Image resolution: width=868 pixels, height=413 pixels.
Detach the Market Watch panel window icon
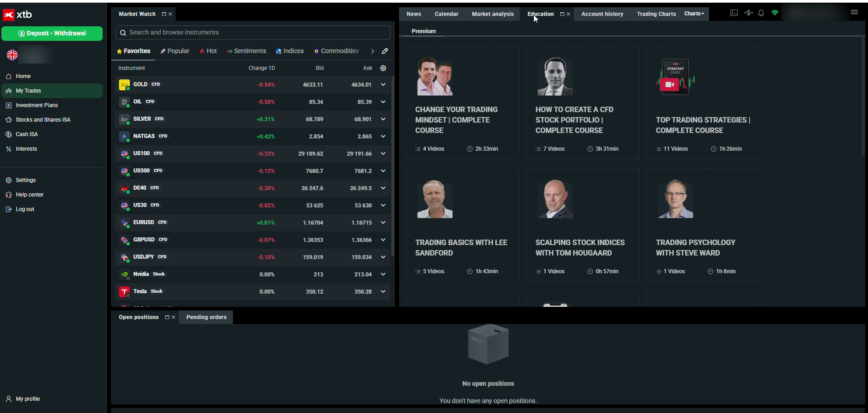[x=164, y=14]
